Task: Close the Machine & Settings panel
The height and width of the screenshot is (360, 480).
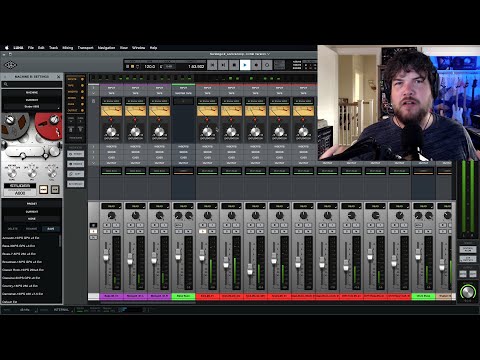Action: coord(58,77)
